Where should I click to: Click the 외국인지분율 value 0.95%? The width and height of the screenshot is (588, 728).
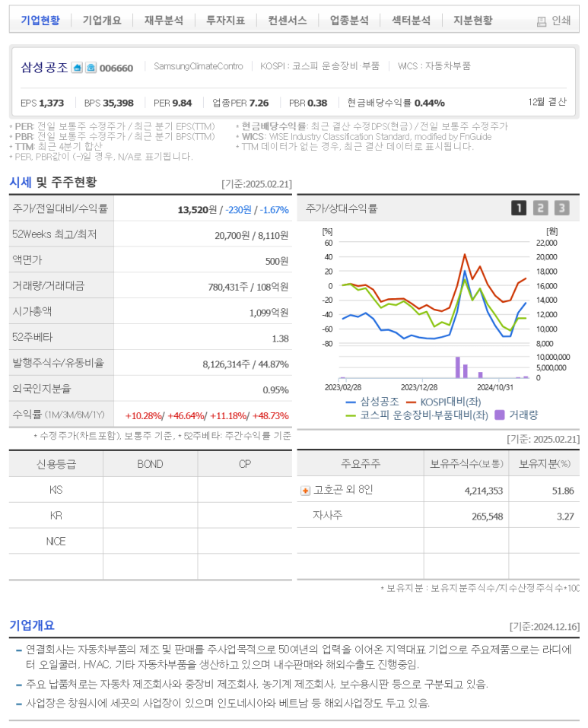tap(275, 390)
